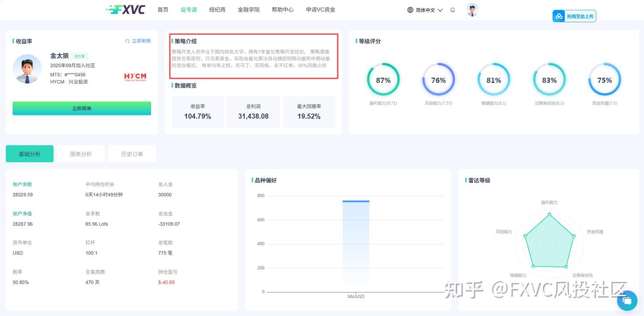This screenshot has height=316, width=644.
Task: Click the $-40.69 持仓盈亏 value
Action: 166,282
